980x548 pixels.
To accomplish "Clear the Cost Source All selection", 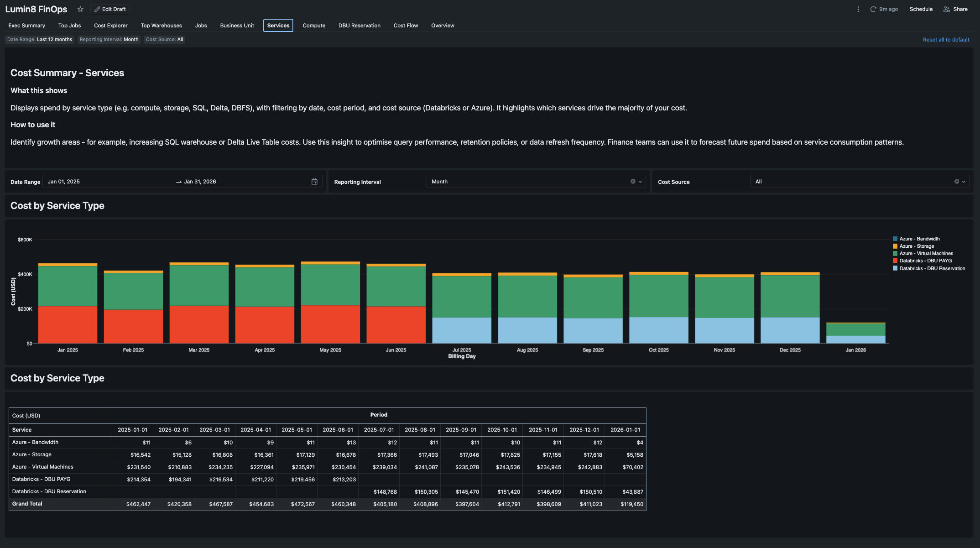I will click(957, 182).
